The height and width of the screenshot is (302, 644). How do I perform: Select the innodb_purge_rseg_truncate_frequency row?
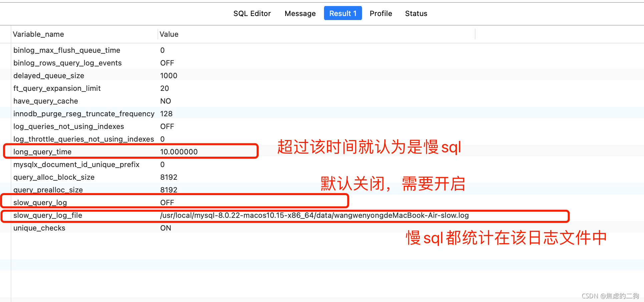[x=84, y=114]
